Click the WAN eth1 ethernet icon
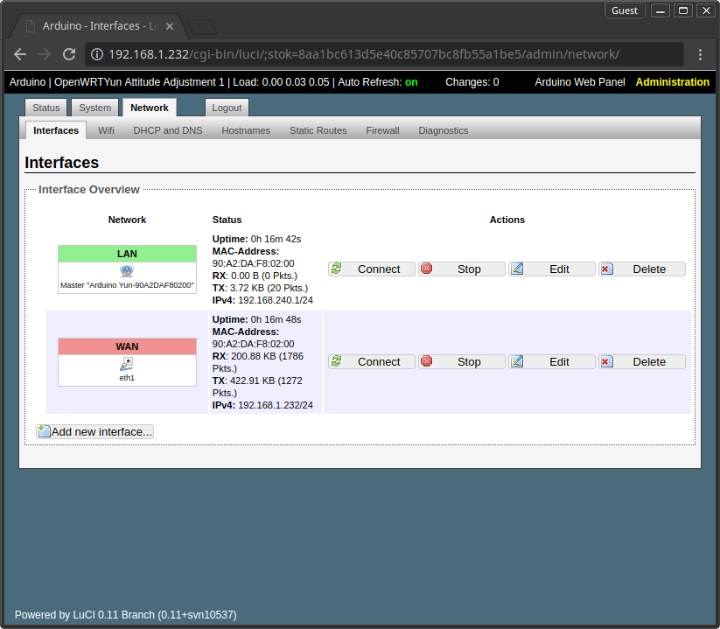Image resolution: width=720 pixels, height=629 pixels. point(127,364)
